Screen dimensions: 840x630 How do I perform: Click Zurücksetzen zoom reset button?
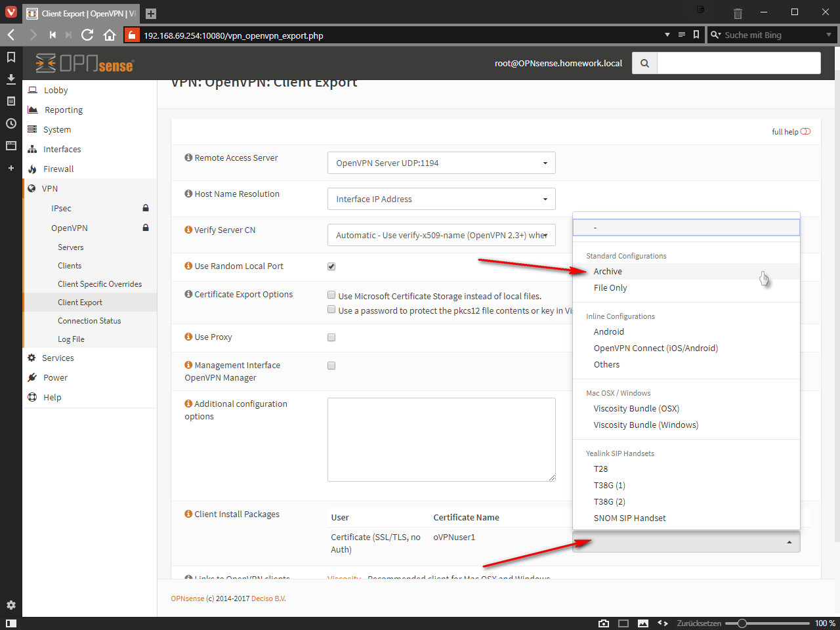pos(699,623)
